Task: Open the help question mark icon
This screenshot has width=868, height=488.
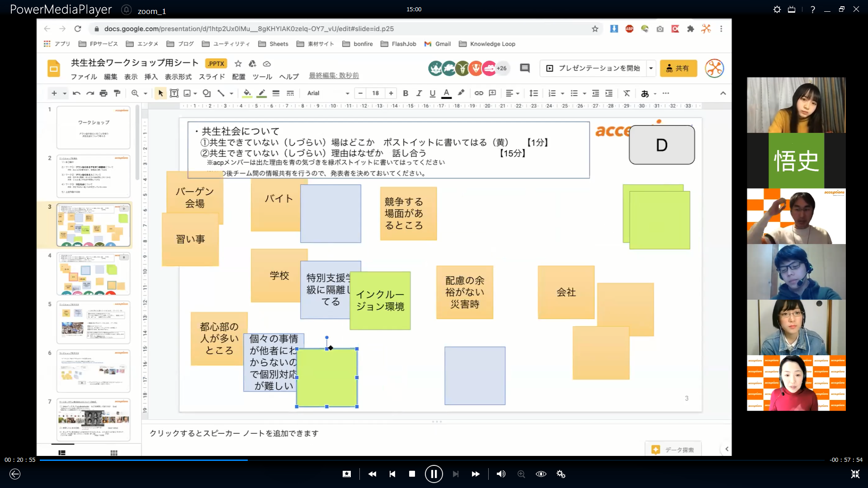Action: pyautogui.click(x=813, y=9)
